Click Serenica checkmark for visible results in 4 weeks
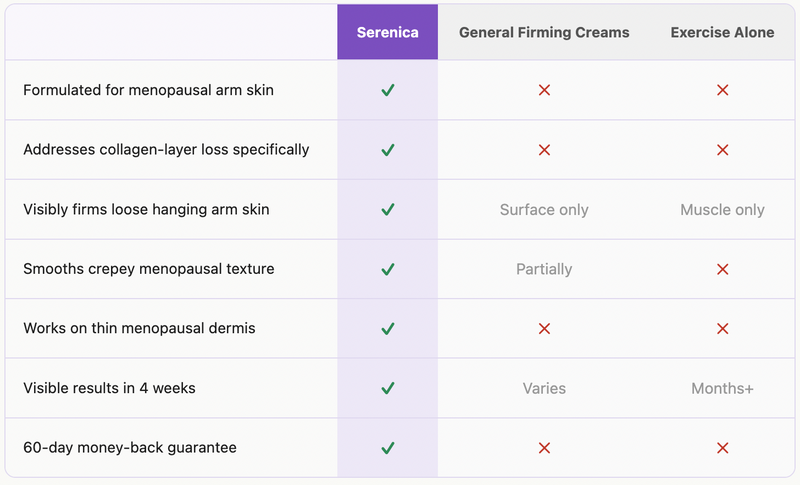This screenshot has height=485, width=800. point(388,388)
